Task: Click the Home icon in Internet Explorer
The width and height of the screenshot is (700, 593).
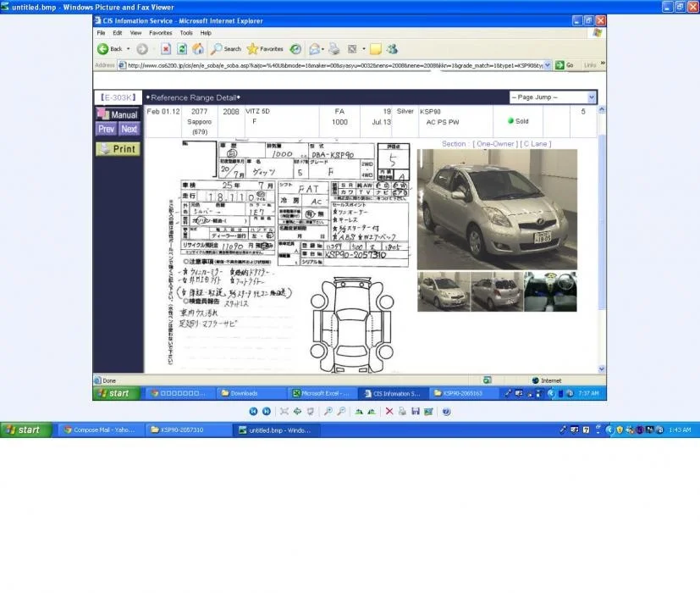Action: click(198, 48)
